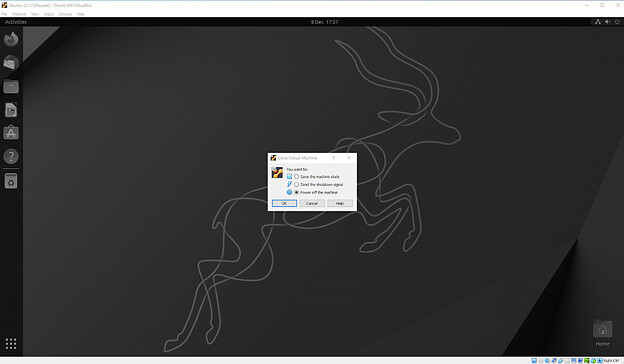Click the clock showing 8 Dec 17:57
This screenshot has width=624, height=364.
point(324,22)
